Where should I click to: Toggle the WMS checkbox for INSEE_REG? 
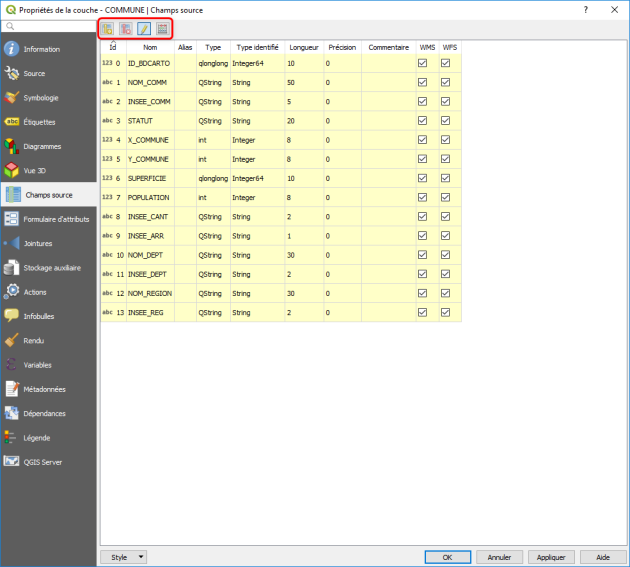point(423,313)
